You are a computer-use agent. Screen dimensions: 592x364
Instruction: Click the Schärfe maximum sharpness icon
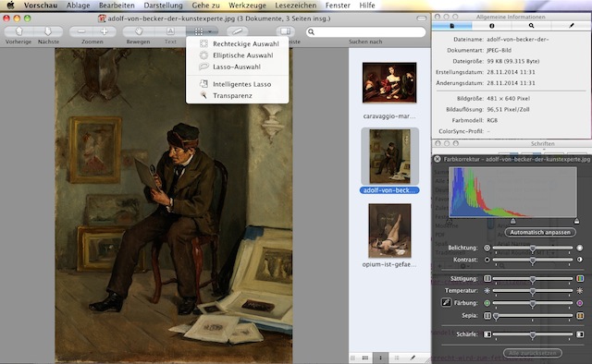click(580, 334)
